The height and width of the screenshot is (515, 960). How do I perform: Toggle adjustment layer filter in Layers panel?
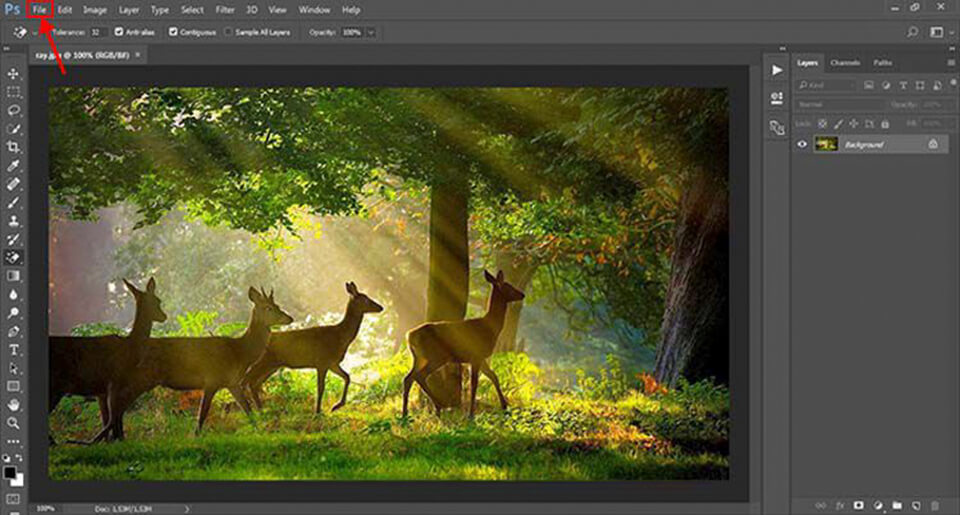[x=886, y=85]
